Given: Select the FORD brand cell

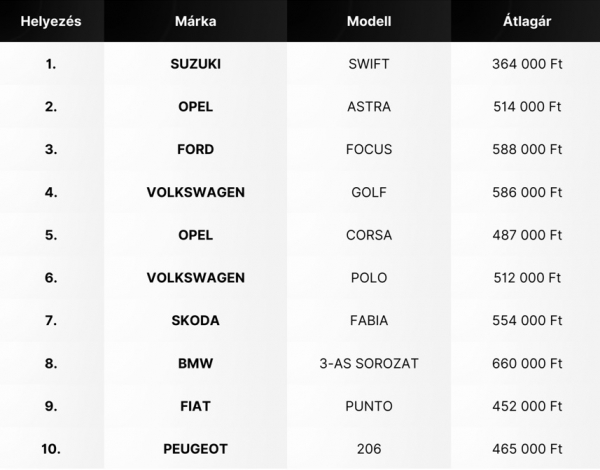Looking at the screenshot, I should (195, 150).
